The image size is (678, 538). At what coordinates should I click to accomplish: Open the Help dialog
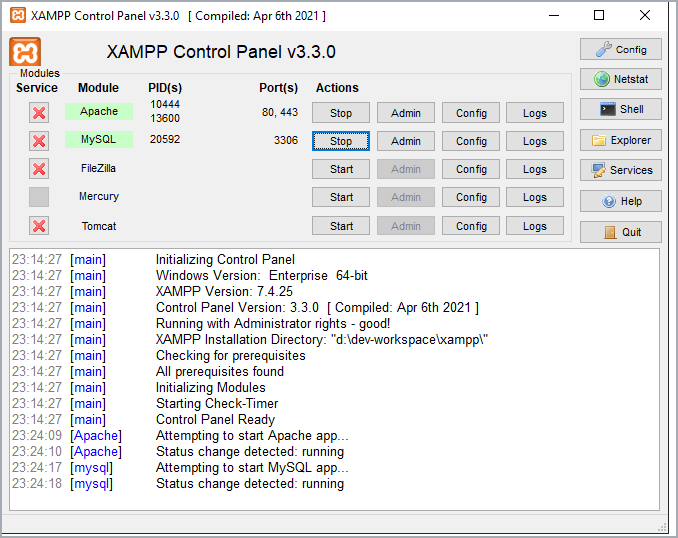[620, 201]
